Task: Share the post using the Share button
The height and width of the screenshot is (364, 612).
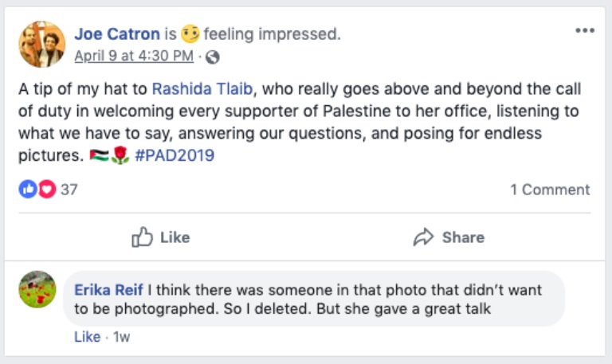Action: 449,237
